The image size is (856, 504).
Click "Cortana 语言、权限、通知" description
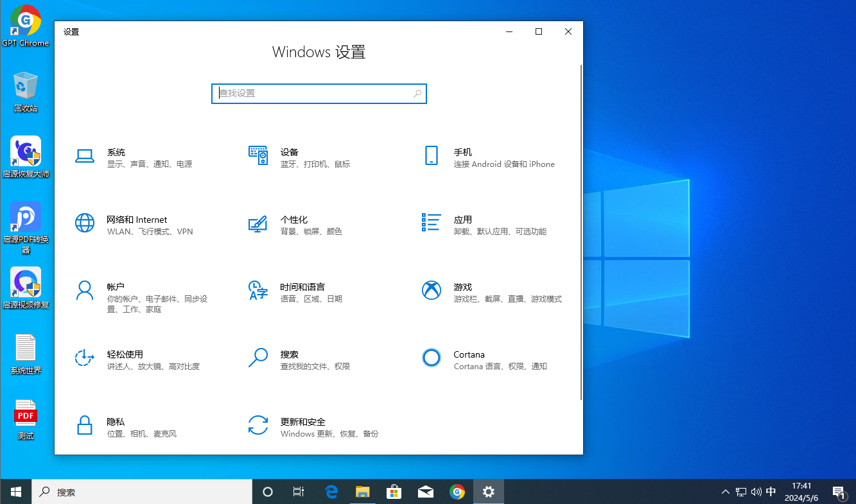pyautogui.click(x=500, y=367)
